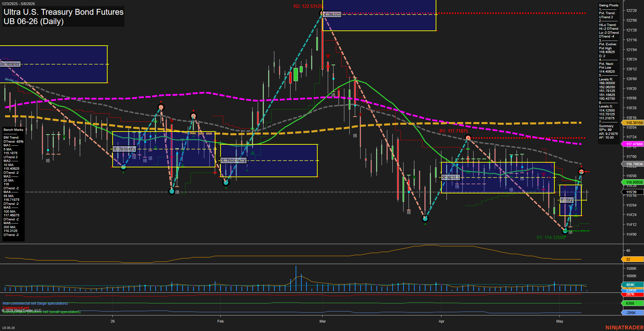This screenshot has height=331, width=644.
Task: Click the Apr date on time axis
Action: click(441, 321)
